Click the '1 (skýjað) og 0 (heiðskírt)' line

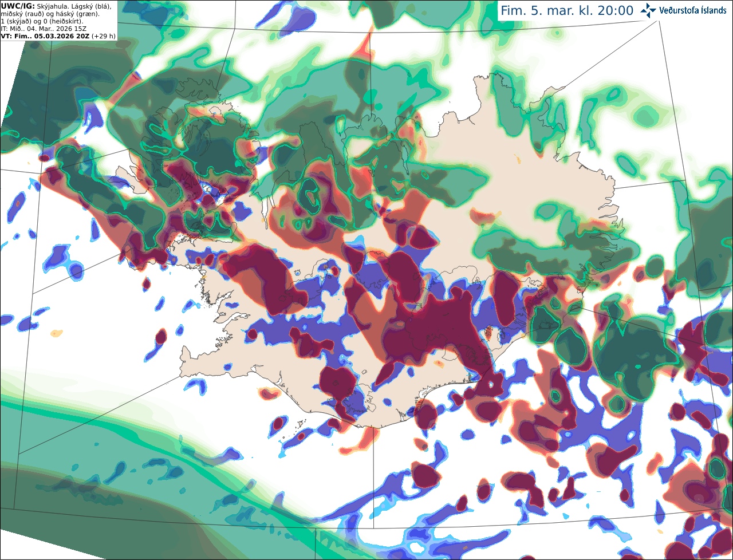(x=42, y=21)
